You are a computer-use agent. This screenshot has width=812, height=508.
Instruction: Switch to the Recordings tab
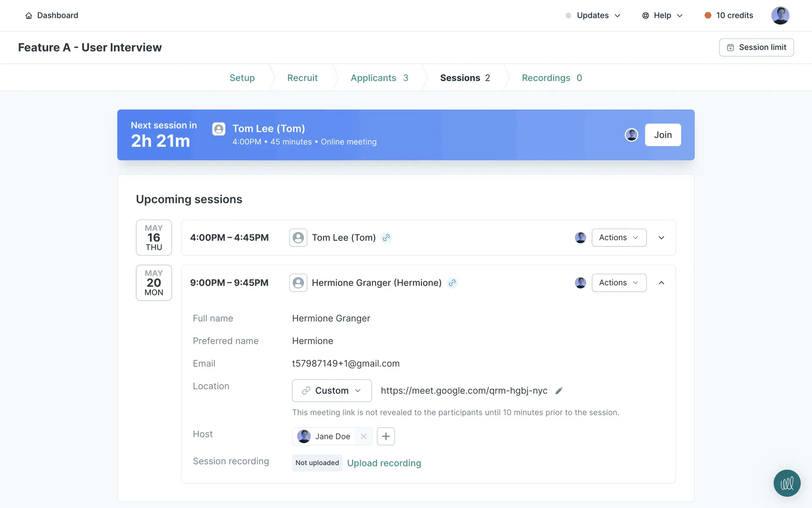pos(551,78)
